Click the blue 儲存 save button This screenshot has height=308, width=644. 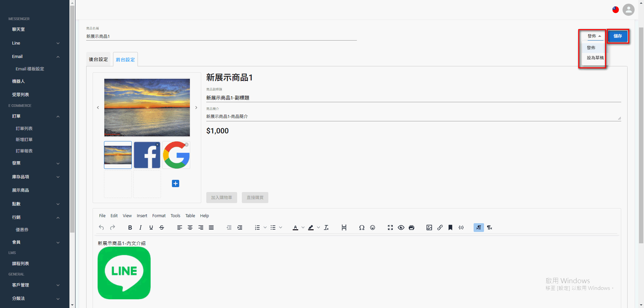(x=618, y=36)
